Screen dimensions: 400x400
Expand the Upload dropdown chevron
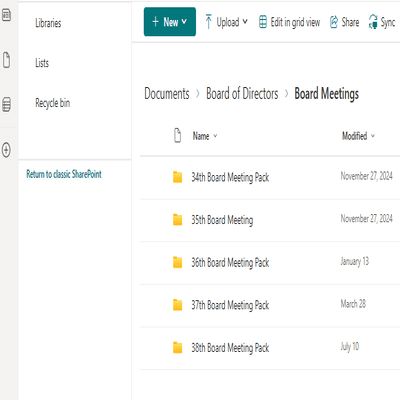(245, 22)
